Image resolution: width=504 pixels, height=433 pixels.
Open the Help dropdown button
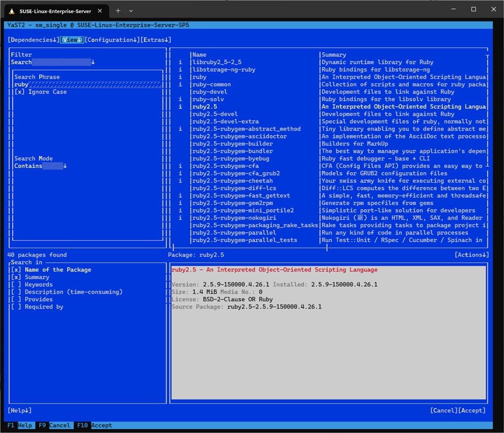[20, 410]
